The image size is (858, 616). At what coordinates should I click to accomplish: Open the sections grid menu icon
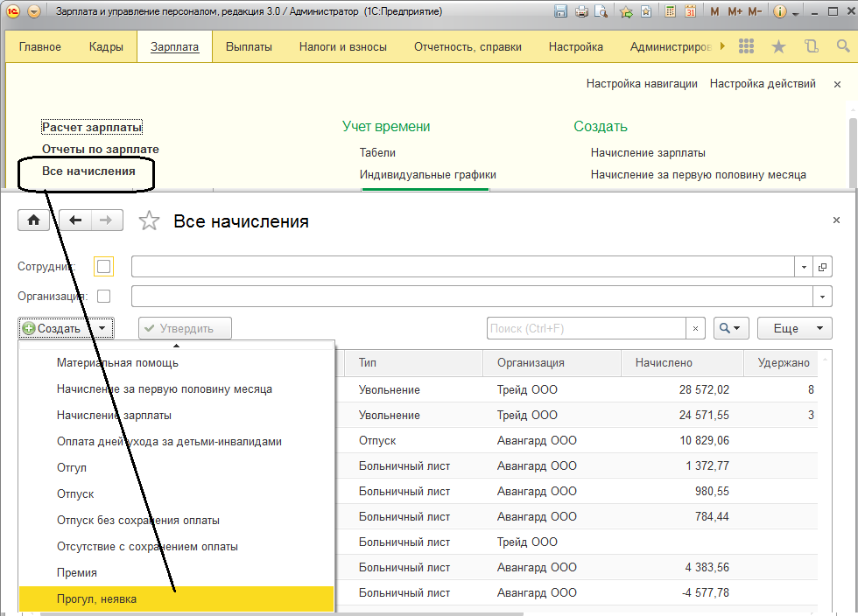click(x=747, y=46)
